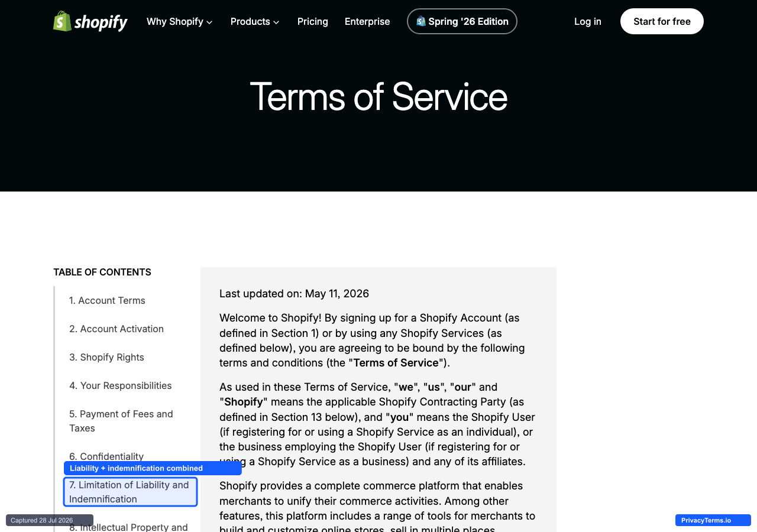Image resolution: width=757 pixels, height=532 pixels.
Task: Jump to 2. Account Activation section
Action: coord(117,329)
